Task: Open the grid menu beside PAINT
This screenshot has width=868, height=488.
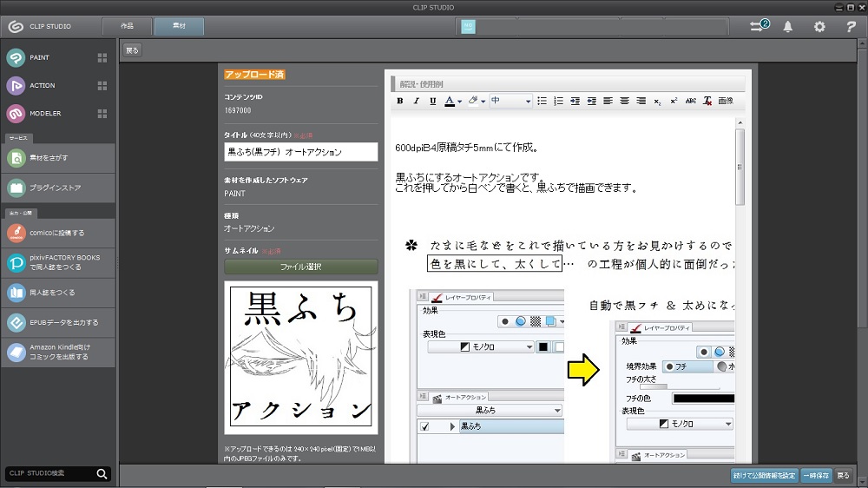Action: pyautogui.click(x=102, y=57)
